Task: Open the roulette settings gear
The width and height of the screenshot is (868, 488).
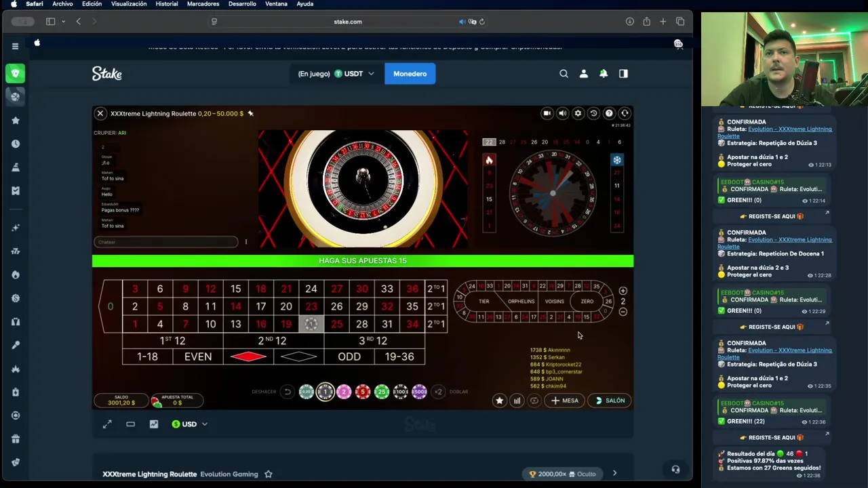Action: tap(578, 113)
